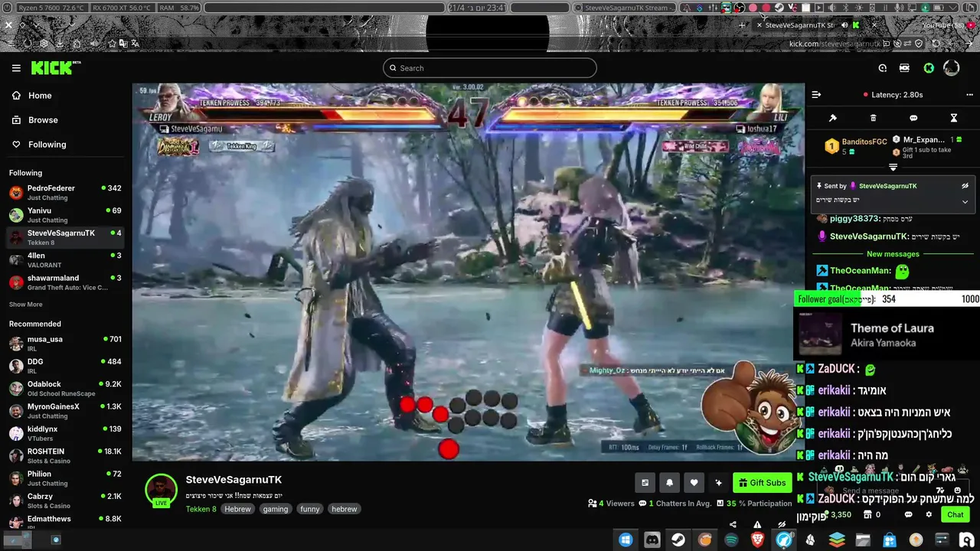Viewport: 980px width, 551px height.
Task: Open chat settings gear icon
Action: pyautogui.click(x=929, y=515)
